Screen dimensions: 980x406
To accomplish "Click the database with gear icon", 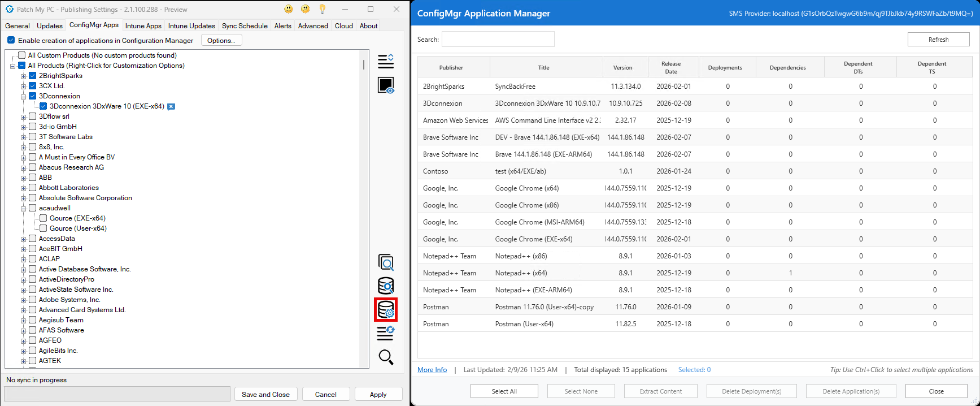I will click(x=386, y=310).
